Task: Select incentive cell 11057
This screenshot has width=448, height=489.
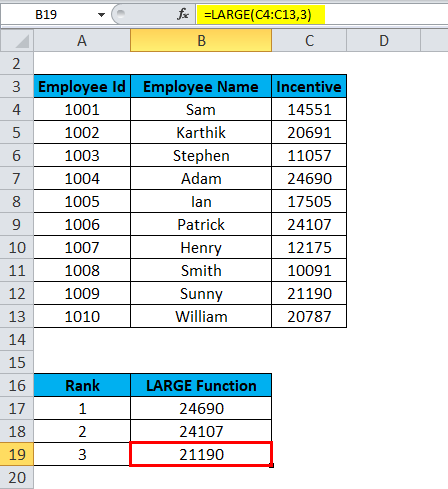Action: [309, 155]
